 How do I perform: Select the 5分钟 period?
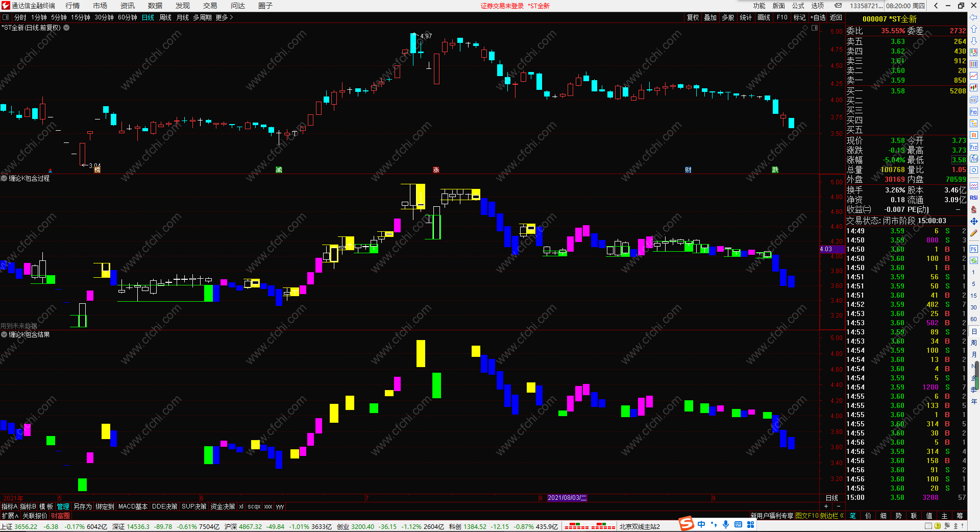(x=59, y=17)
